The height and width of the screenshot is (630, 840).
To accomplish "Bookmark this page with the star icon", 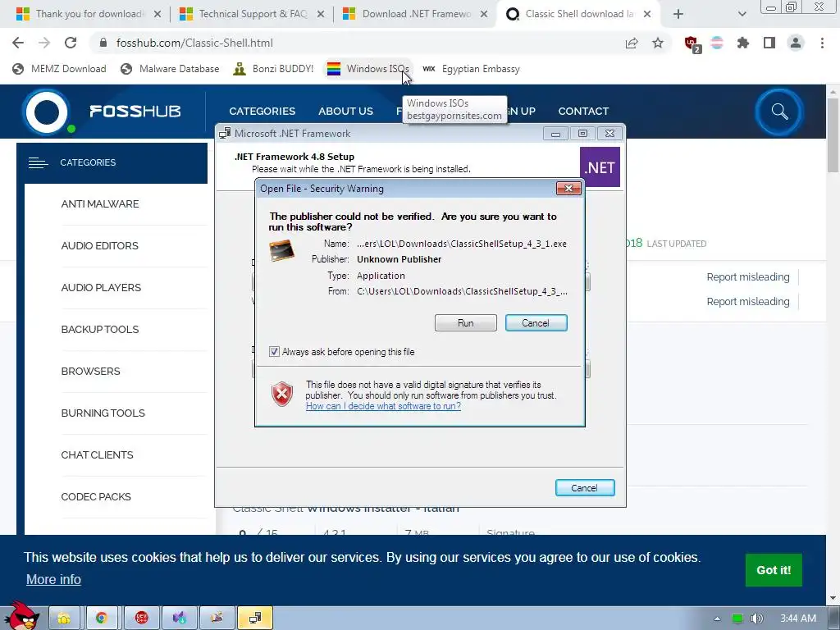I will (658, 43).
